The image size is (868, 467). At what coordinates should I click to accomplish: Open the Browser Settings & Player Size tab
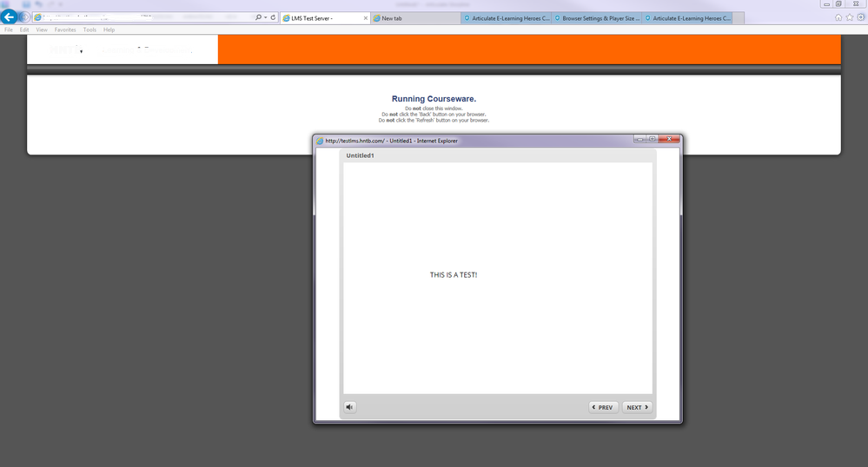597,18
